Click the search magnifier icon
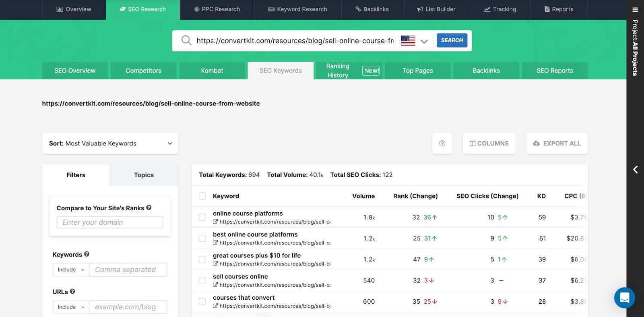 (186, 40)
